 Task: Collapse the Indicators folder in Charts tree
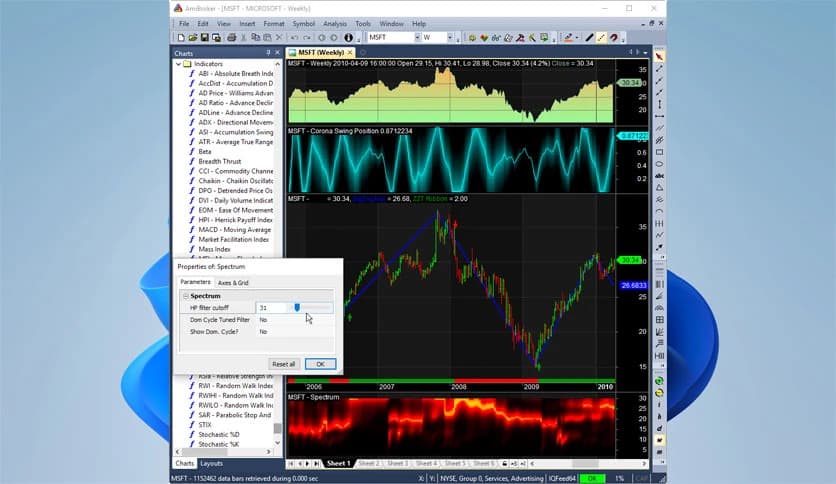coord(179,64)
